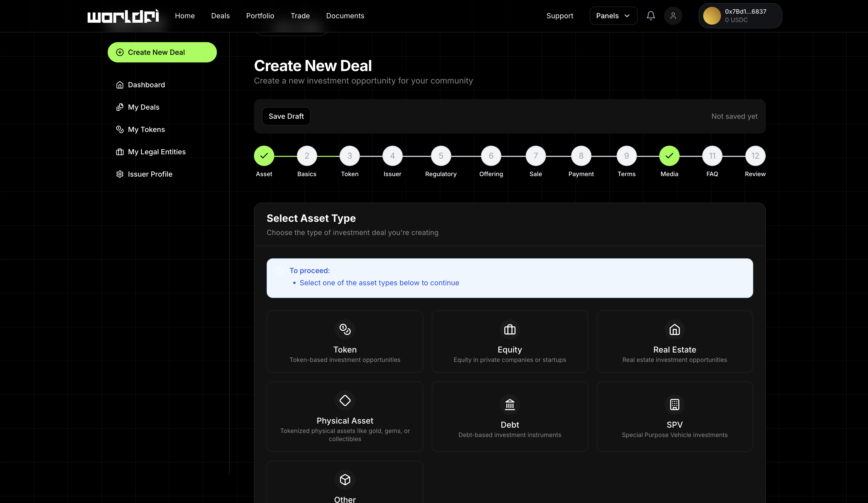Expand the Panels dropdown
Image resolution: width=868 pixels, height=503 pixels.
point(613,16)
